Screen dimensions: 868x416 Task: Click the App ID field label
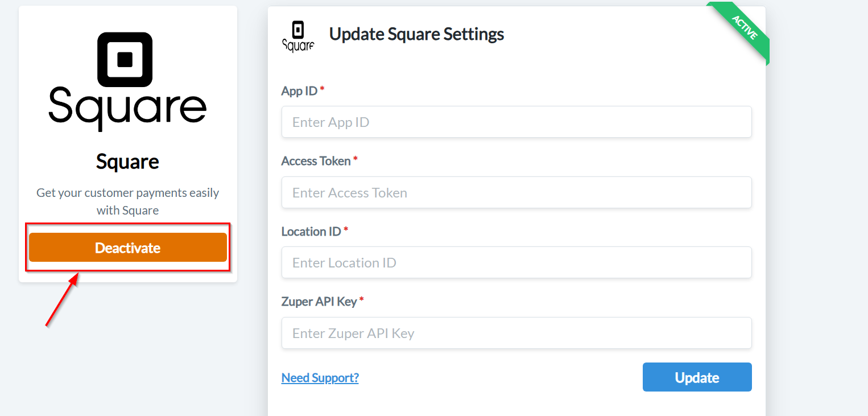299,91
